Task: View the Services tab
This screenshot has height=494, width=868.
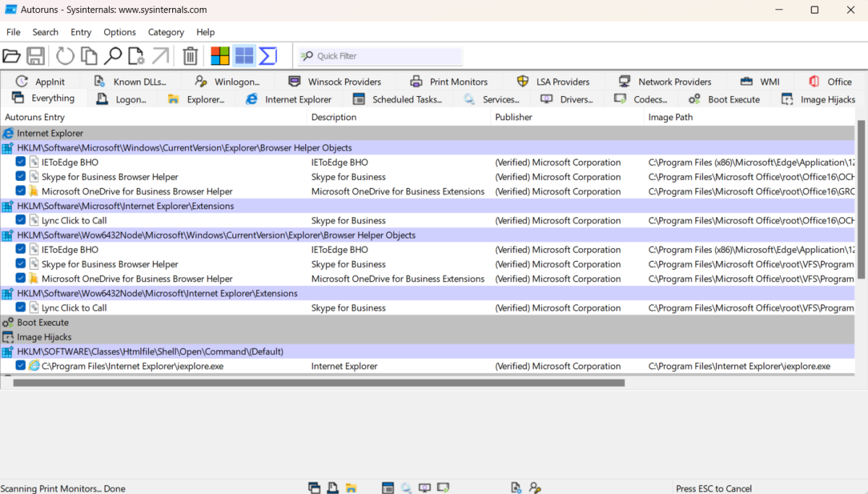Action: pyautogui.click(x=492, y=99)
